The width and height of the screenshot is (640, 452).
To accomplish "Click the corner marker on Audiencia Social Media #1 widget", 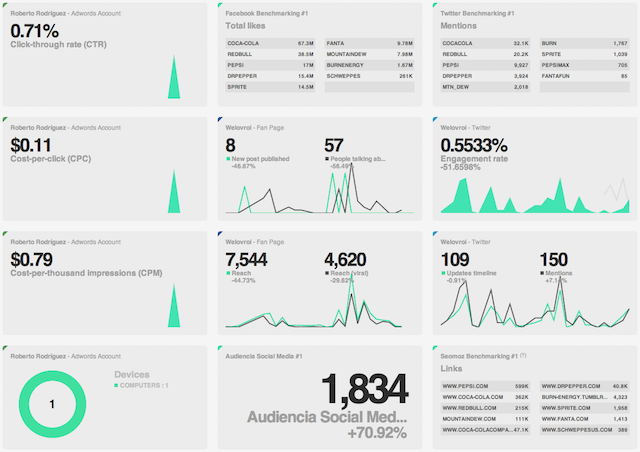I will (220, 348).
